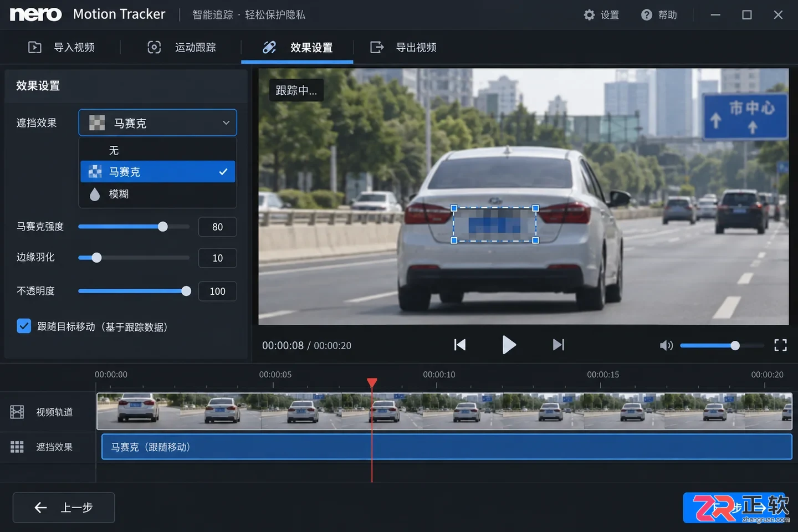
Task: Jump to previous frame button
Action: pos(460,345)
